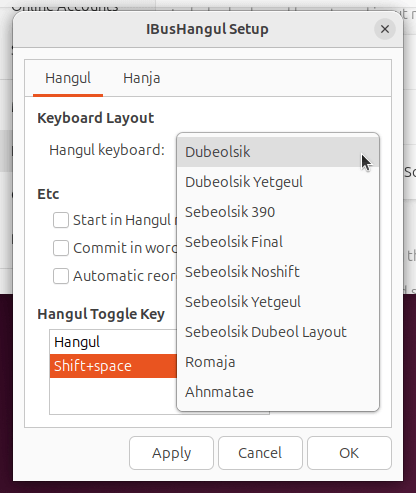Enable Start in Hangul mode checkbox

(61, 220)
